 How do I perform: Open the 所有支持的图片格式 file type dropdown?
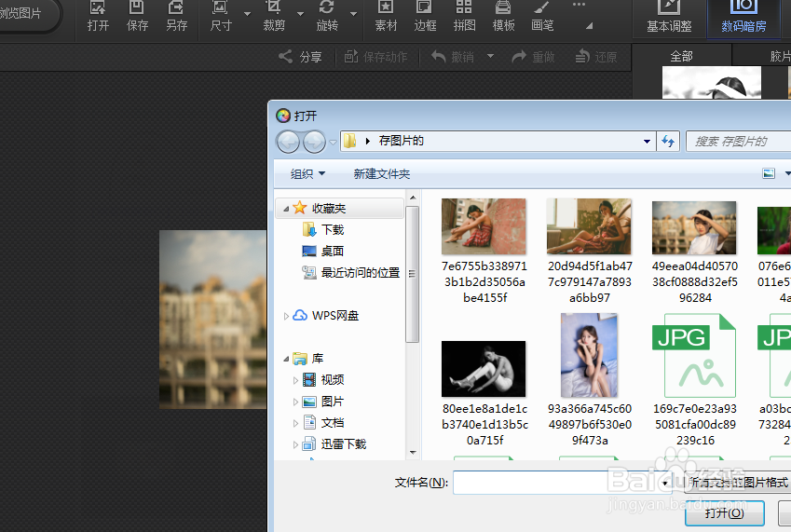pyautogui.click(x=738, y=483)
